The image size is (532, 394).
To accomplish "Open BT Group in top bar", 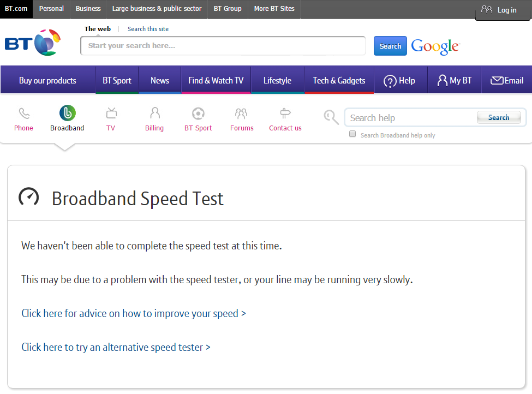I will coord(228,9).
